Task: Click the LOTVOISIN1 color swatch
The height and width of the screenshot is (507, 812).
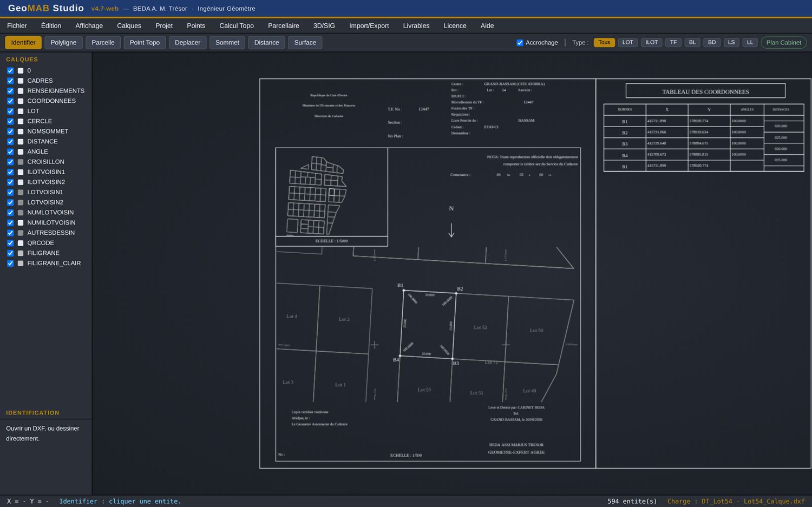Action: (21, 192)
